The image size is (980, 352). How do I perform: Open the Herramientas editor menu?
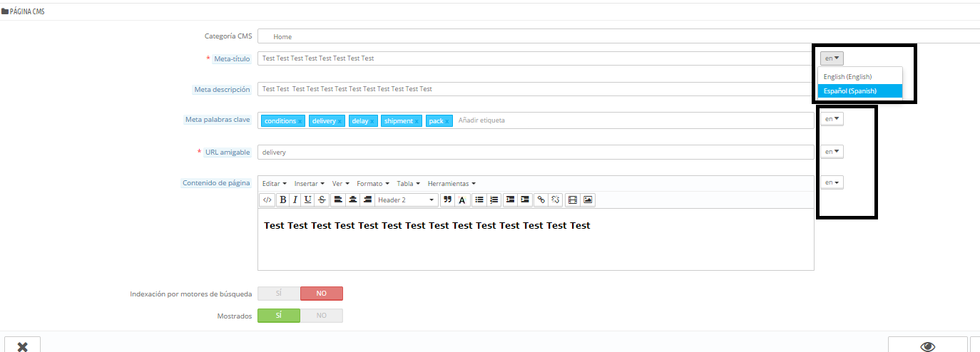(451, 184)
